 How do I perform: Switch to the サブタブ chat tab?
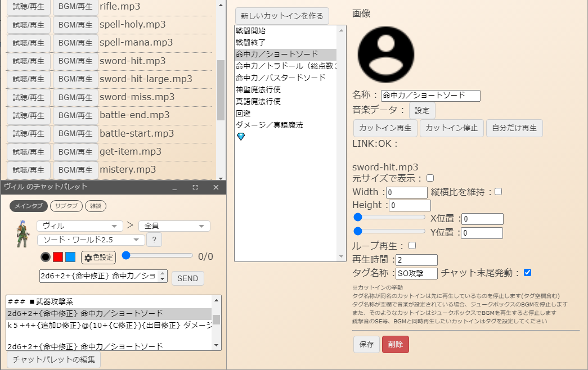click(66, 206)
